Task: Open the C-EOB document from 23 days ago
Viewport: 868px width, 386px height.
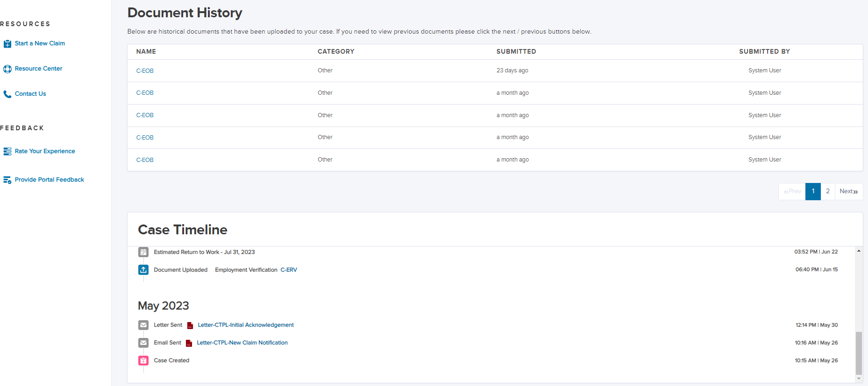Action: click(x=145, y=71)
